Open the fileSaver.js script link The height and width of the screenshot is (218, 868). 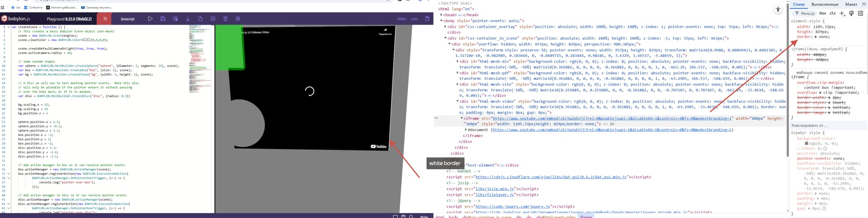495,195
